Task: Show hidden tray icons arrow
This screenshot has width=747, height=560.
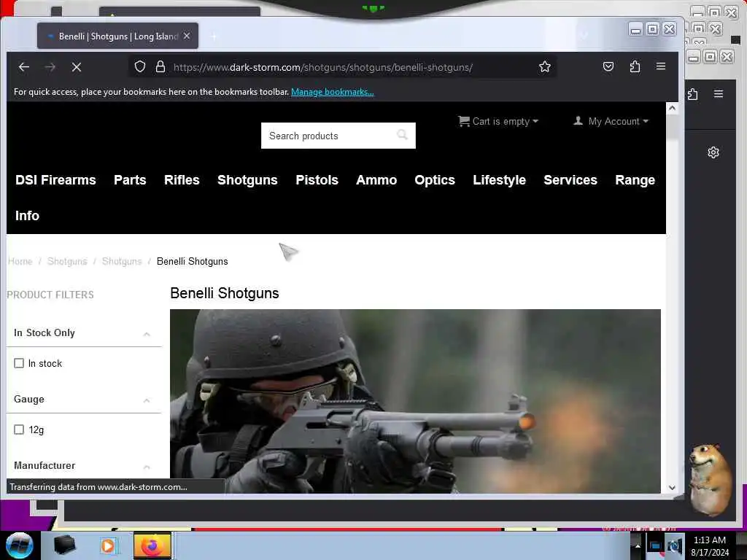Action: pyautogui.click(x=638, y=546)
